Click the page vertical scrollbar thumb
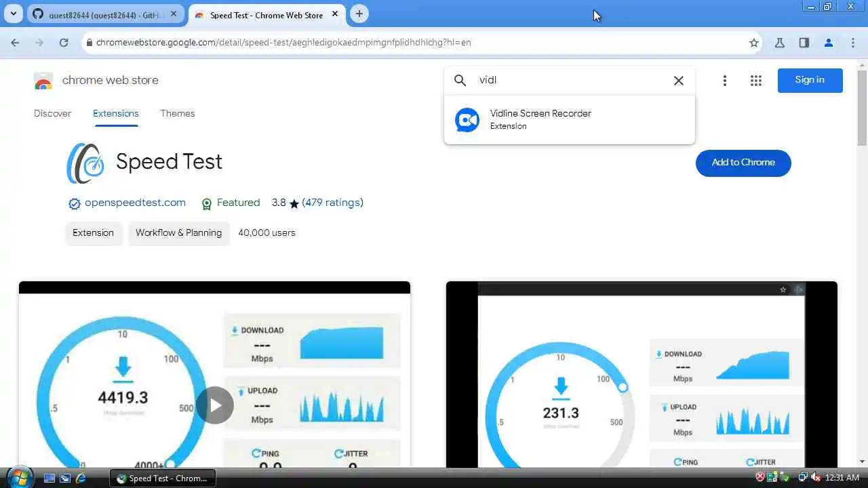The width and height of the screenshot is (868, 488). [x=862, y=107]
